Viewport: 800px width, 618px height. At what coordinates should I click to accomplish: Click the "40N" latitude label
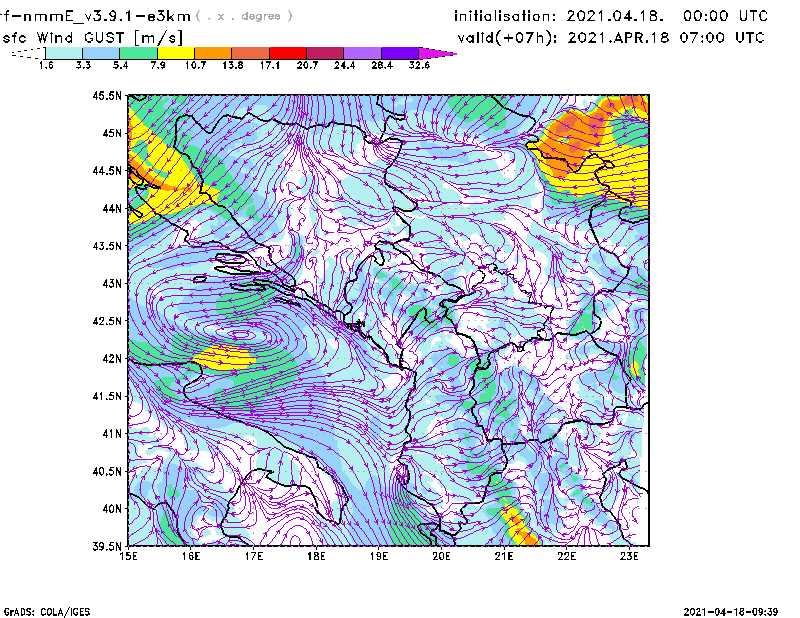112,509
